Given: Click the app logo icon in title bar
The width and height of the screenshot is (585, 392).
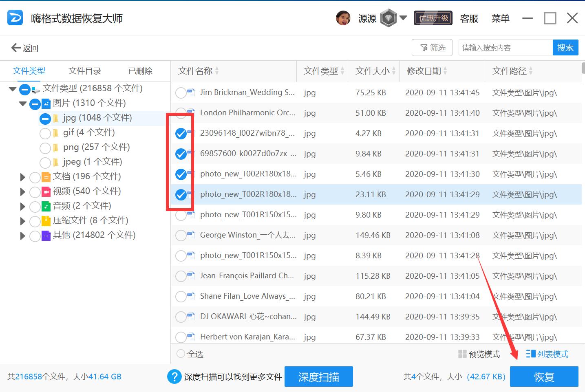Looking at the screenshot, I should point(15,18).
